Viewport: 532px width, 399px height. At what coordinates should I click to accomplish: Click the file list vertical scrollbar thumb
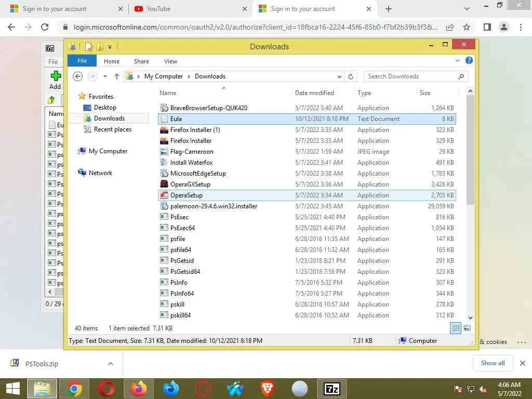[470, 150]
